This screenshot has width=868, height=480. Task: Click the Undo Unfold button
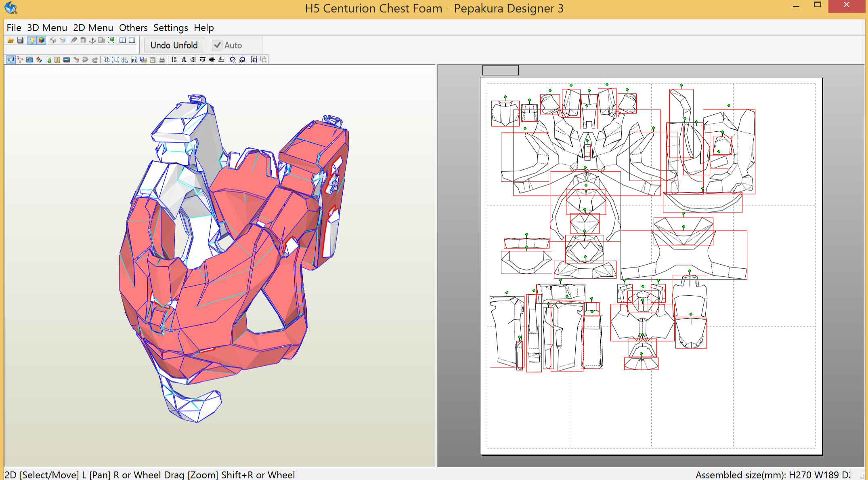(174, 45)
